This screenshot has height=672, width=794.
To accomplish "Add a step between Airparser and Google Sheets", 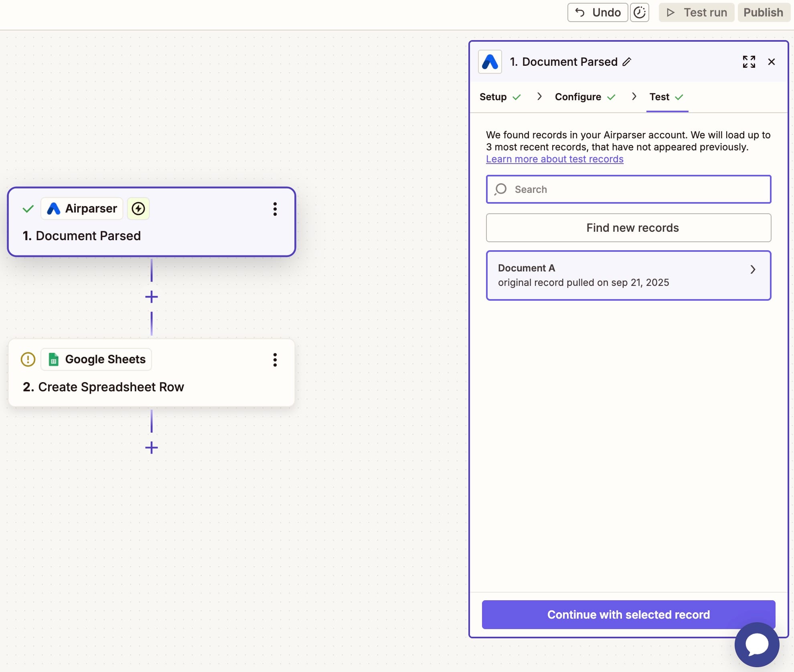I will coord(152,297).
